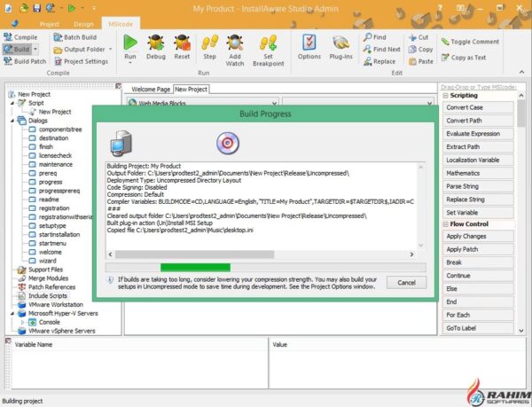Screen dimensions: 532x407
Task: Click Copy in Edit group
Action: (x=420, y=50)
